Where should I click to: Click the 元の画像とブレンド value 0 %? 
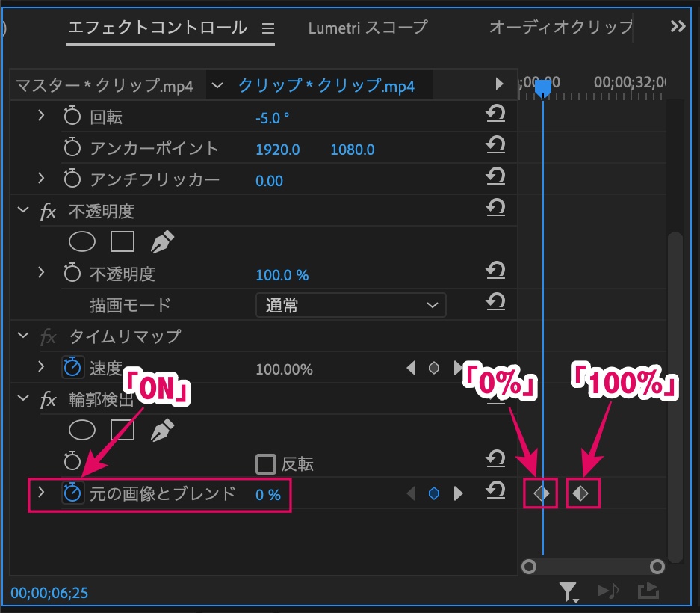[x=268, y=495]
